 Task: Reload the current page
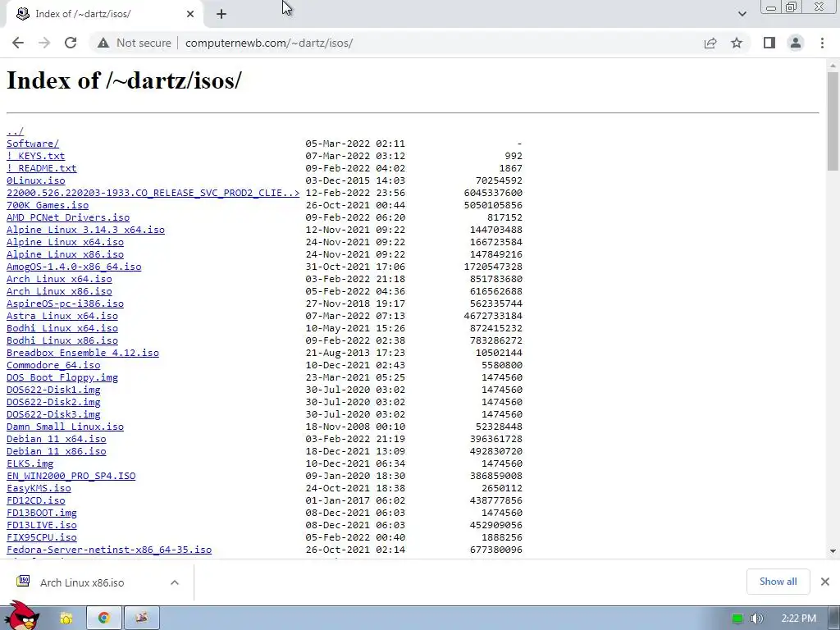pyautogui.click(x=71, y=43)
